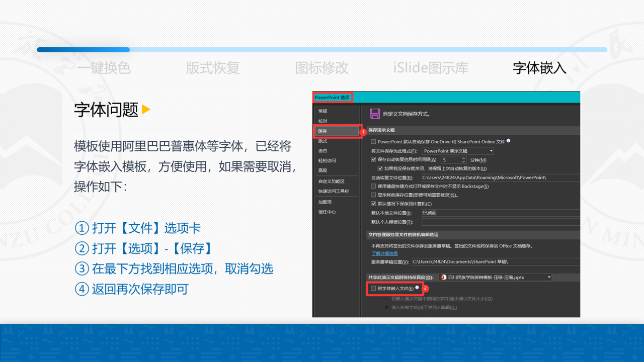Tick 显示其他保存位置 checkbox
644x362 pixels.
point(373,195)
